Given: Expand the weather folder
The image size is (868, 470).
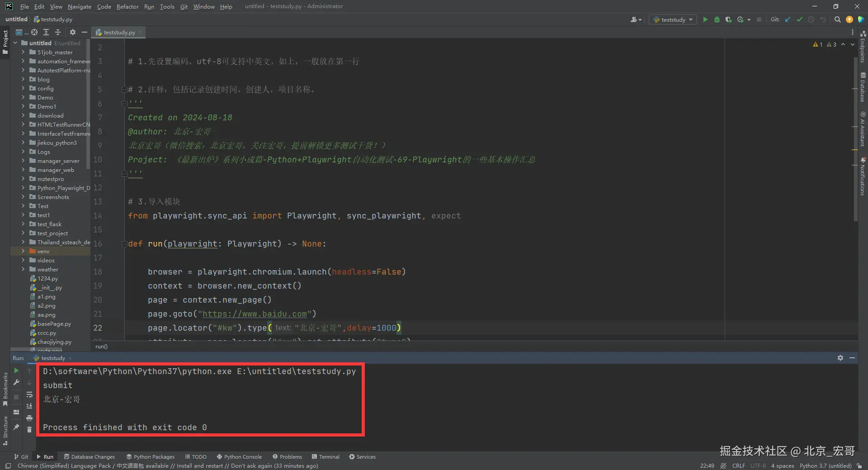Looking at the screenshot, I should pyautogui.click(x=23, y=269).
